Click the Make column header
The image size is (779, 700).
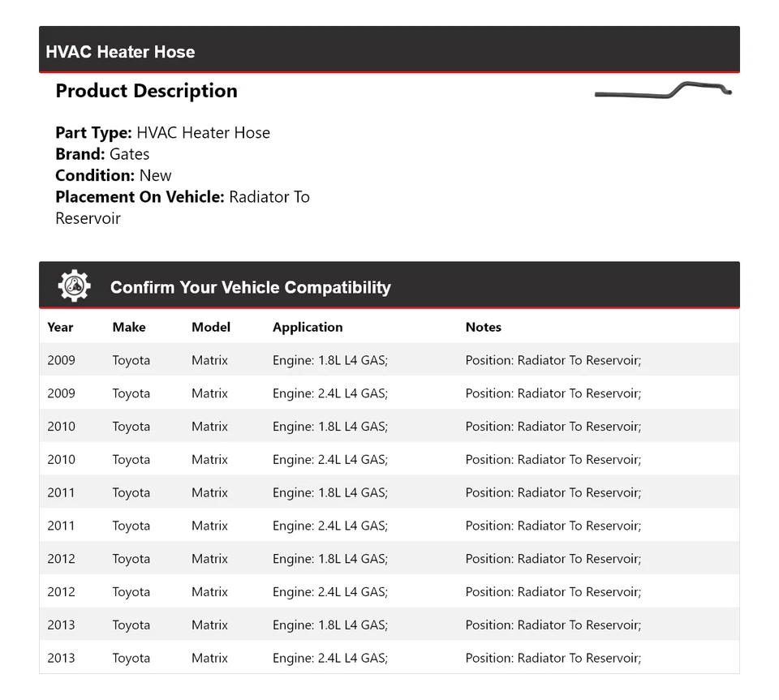[129, 327]
